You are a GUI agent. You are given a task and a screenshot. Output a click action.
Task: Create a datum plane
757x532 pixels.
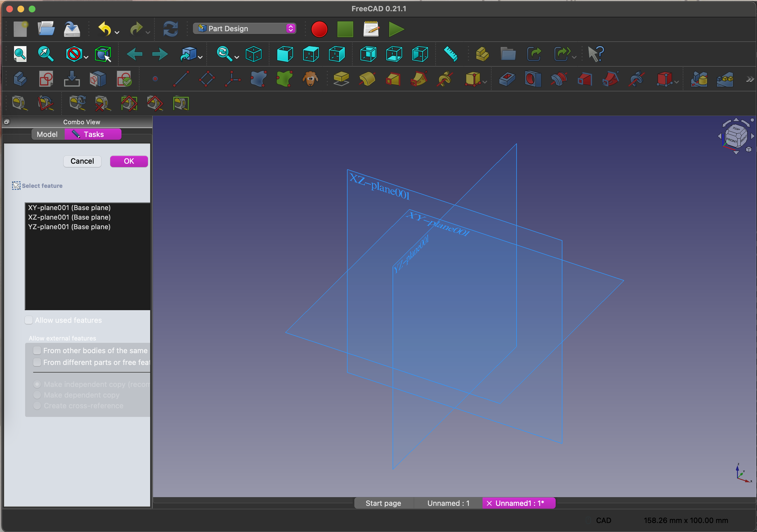pyautogui.click(x=207, y=79)
